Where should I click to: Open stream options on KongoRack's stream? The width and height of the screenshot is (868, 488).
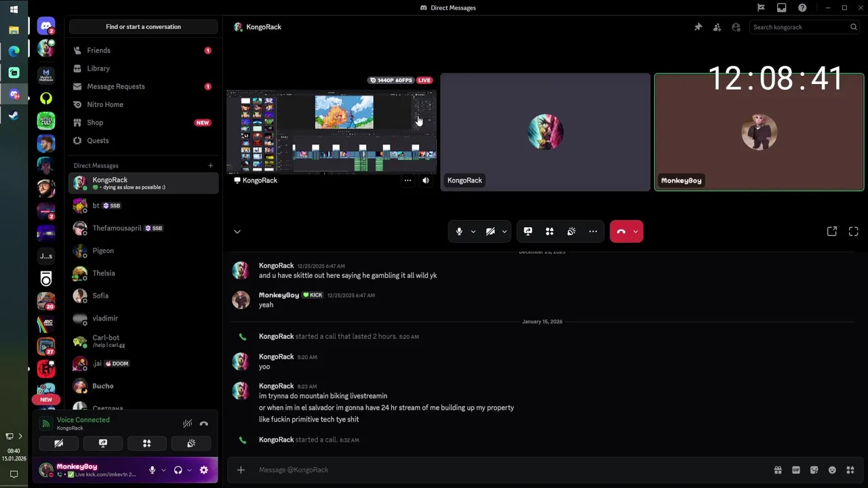[x=408, y=180]
